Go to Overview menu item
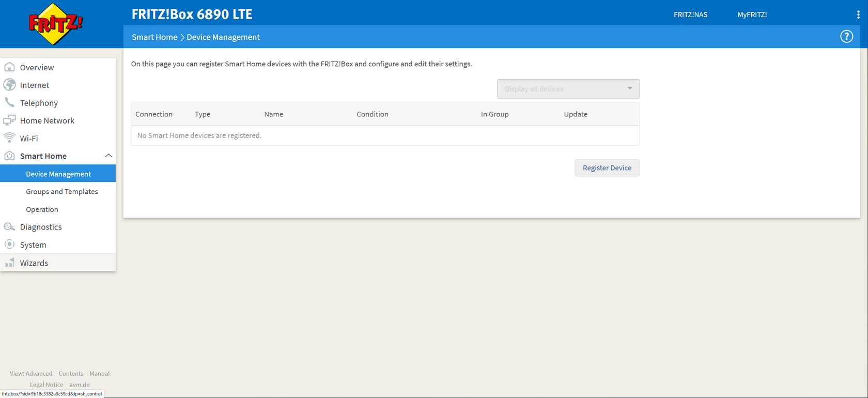Viewport: 868px width, 398px height. click(x=37, y=67)
